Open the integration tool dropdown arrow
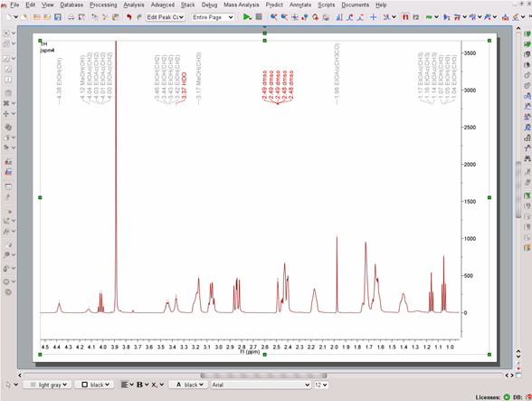532x401 pixels. [x=465, y=17]
